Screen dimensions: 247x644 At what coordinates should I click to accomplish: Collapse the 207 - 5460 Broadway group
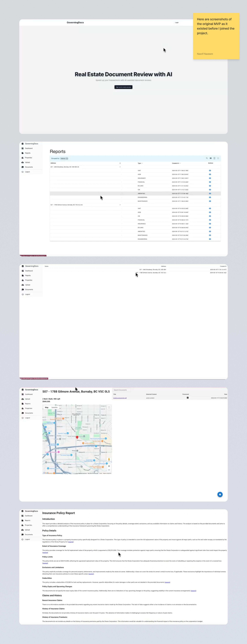(x=120, y=167)
